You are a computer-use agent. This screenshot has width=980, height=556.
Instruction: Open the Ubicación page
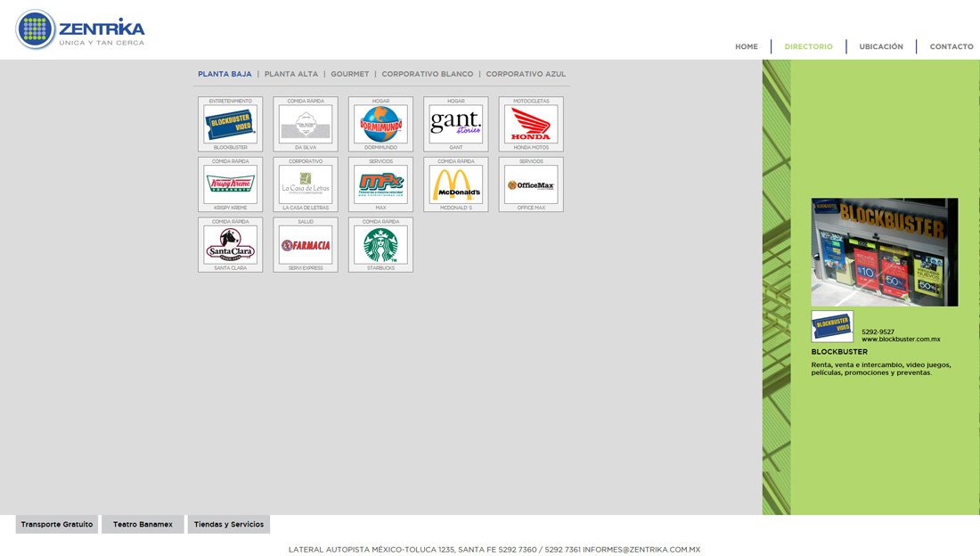click(880, 47)
